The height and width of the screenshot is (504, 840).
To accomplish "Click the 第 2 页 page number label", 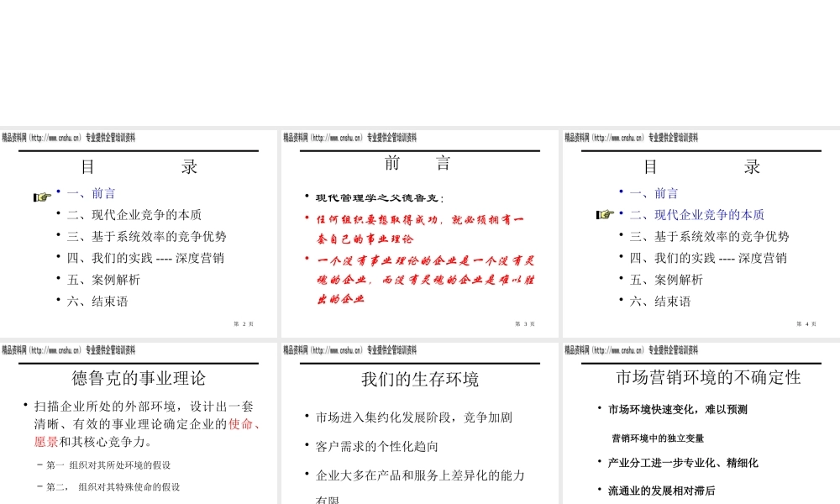I will click(x=244, y=325).
